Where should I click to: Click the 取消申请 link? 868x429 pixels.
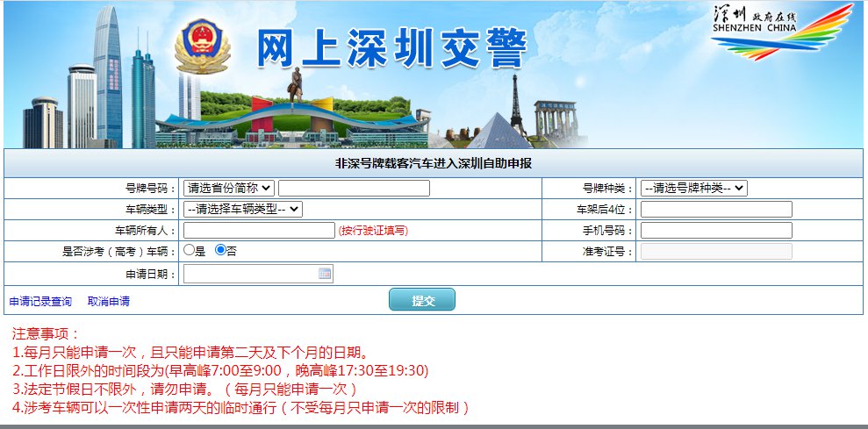[109, 301]
